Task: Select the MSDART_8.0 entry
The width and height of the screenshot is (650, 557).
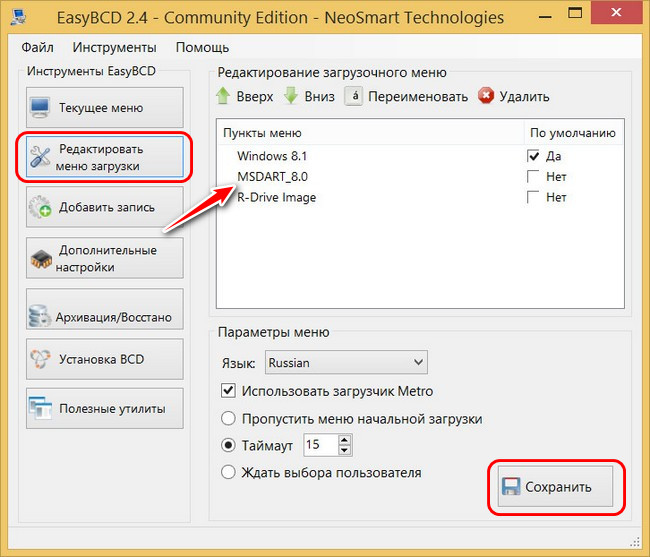Action: (272, 177)
